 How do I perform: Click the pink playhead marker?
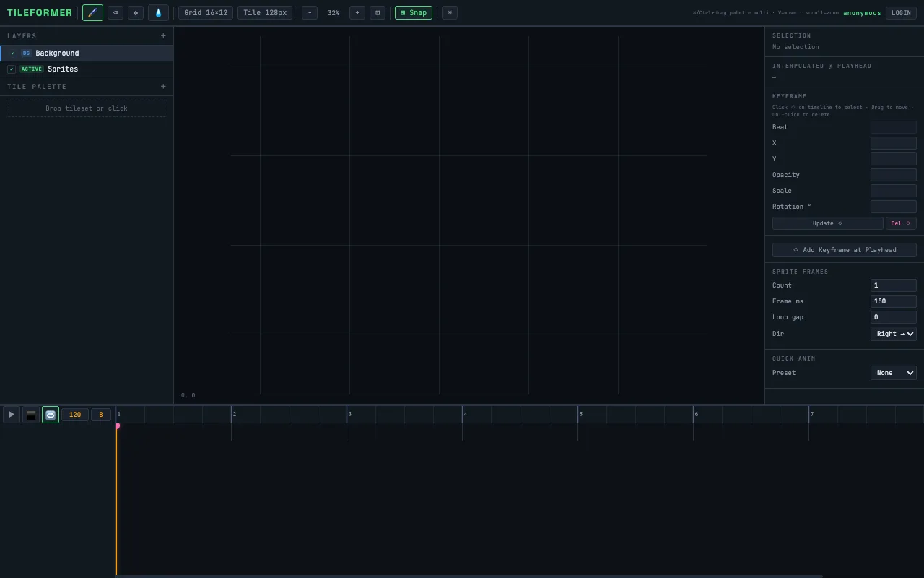[x=117, y=426]
